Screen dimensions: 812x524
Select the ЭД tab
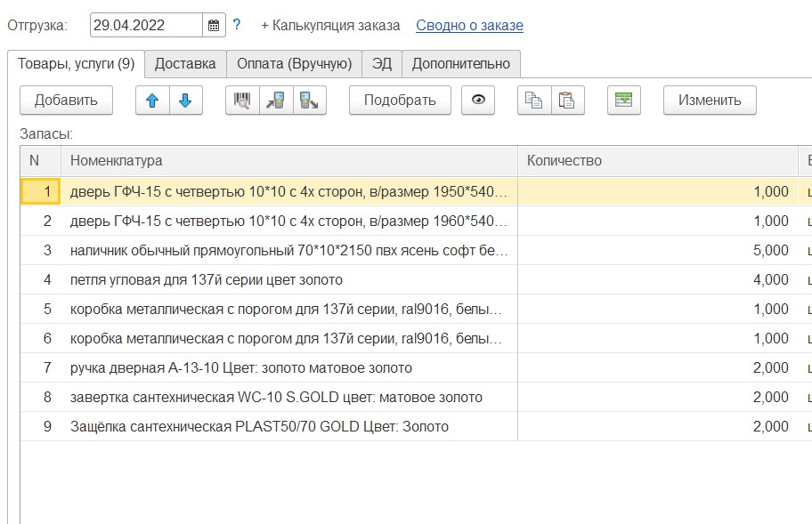click(x=382, y=64)
